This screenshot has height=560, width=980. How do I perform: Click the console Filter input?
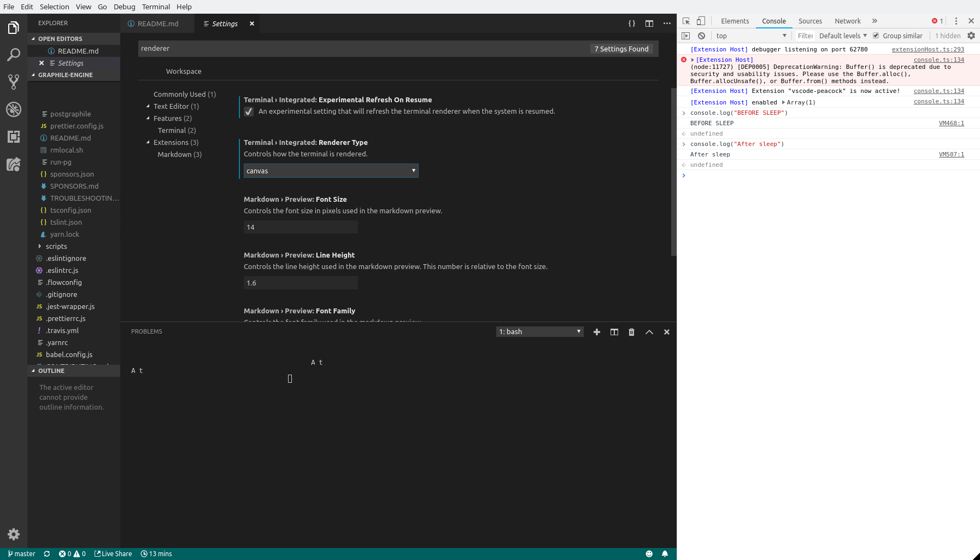(805, 36)
